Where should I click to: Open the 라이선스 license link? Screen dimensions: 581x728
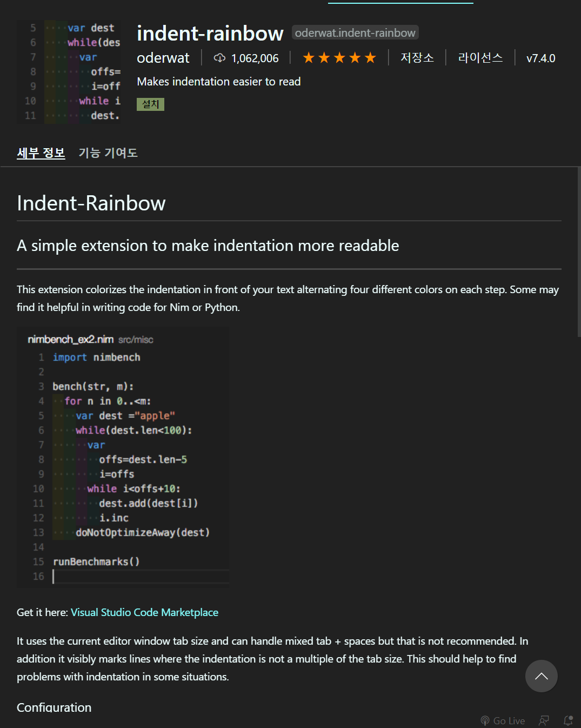pyautogui.click(x=480, y=58)
